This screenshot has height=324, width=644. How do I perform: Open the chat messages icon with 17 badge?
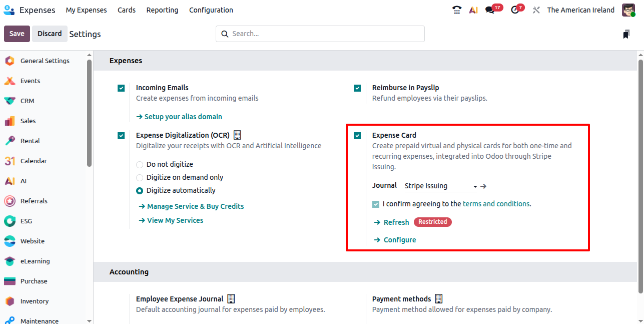489,10
